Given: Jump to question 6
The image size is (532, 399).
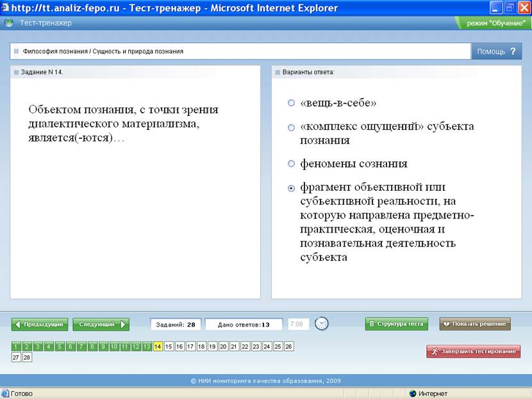Looking at the screenshot, I should pyautogui.click(x=71, y=346).
